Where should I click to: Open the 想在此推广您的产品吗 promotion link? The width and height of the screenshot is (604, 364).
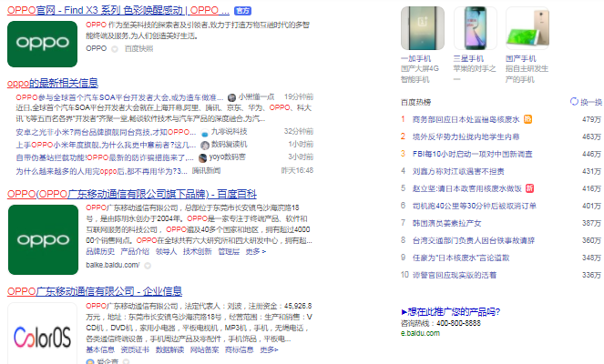[x=451, y=312]
